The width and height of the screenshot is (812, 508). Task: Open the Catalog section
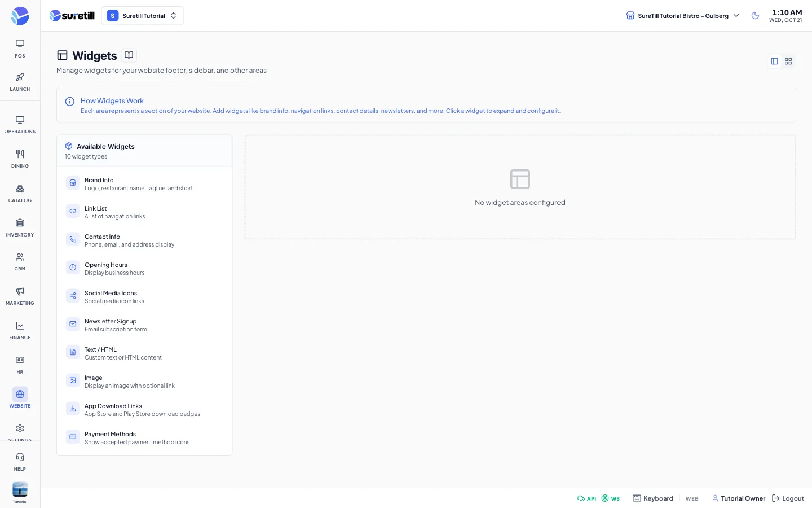click(20, 194)
